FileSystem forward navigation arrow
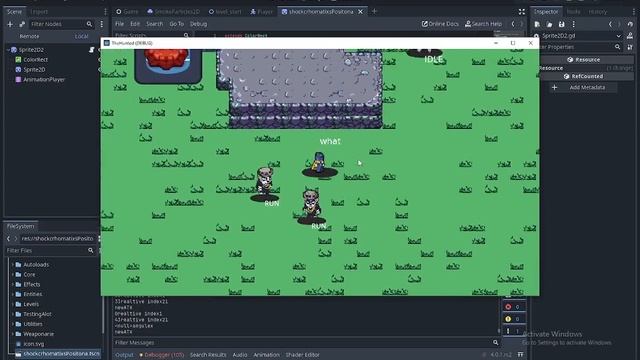 [x=16, y=238]
